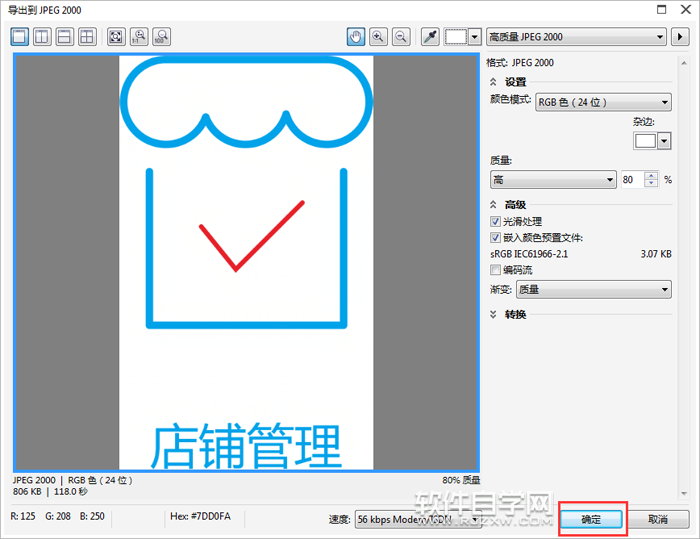Viewport: 700px width, 539px height.
Task: Enable the 编码流 checkbox
Action: 495,270
